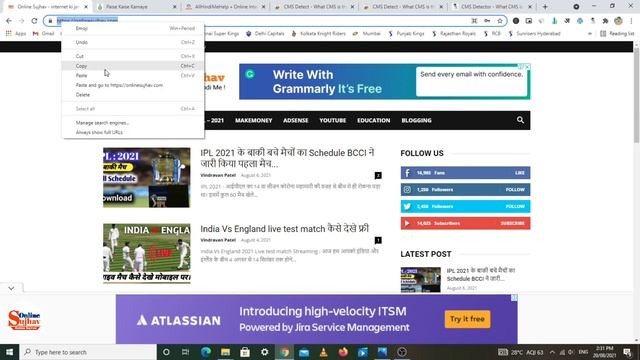Open the BLOGGING menu item
640x360 pixels.
pos(416,120)
